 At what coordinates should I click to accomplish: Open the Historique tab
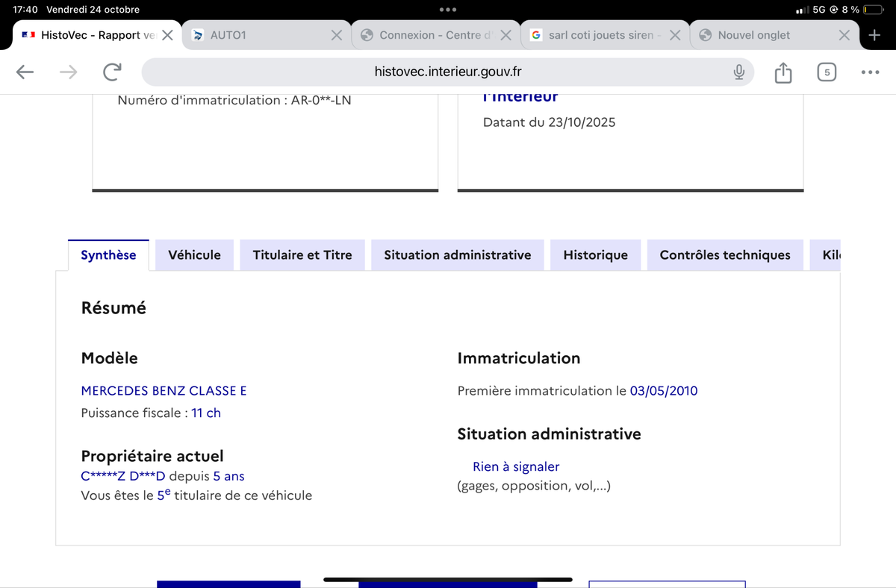tap(596, 255)
